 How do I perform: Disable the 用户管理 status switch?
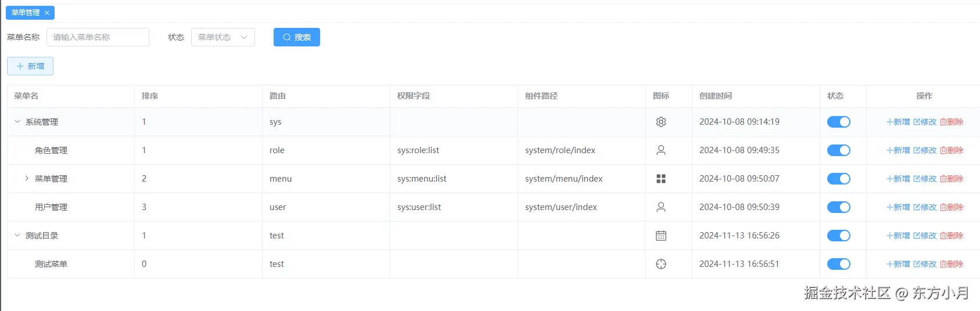click(x=838, y=207)
